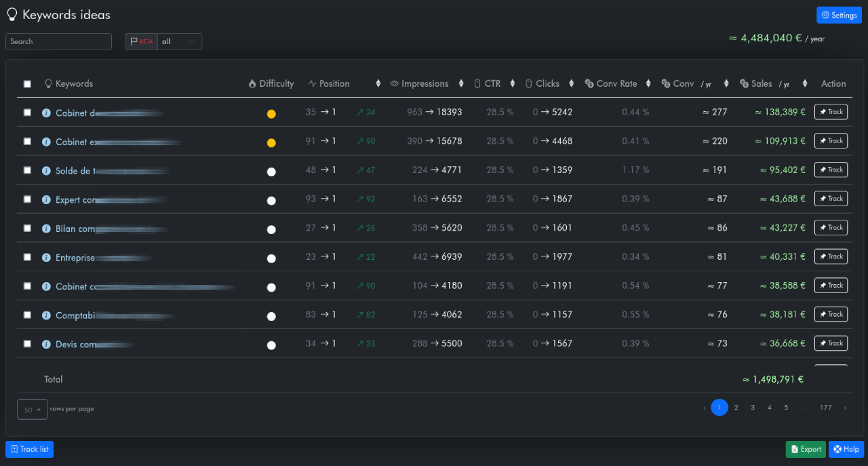Viewport: 868px width, 466px height.
Task: Toggle the select-all checkbox in header
Action: click(27, 84)
